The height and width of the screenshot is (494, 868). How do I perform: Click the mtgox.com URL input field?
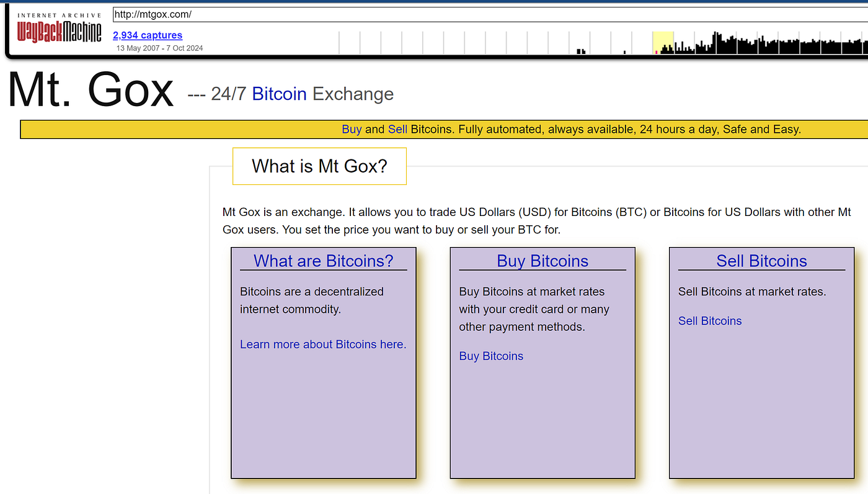(x=490, y=14)
